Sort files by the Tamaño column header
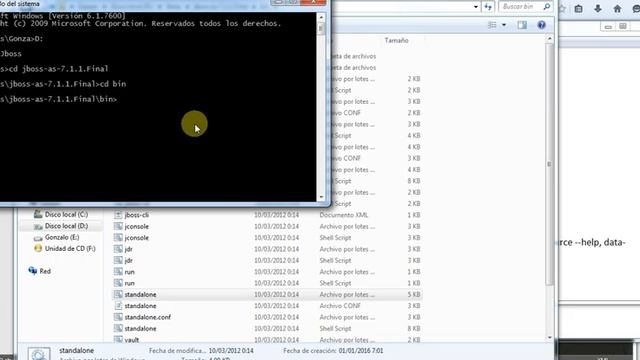Image resolution: width=640 pixels, height=360 pixels. point(396,40)
